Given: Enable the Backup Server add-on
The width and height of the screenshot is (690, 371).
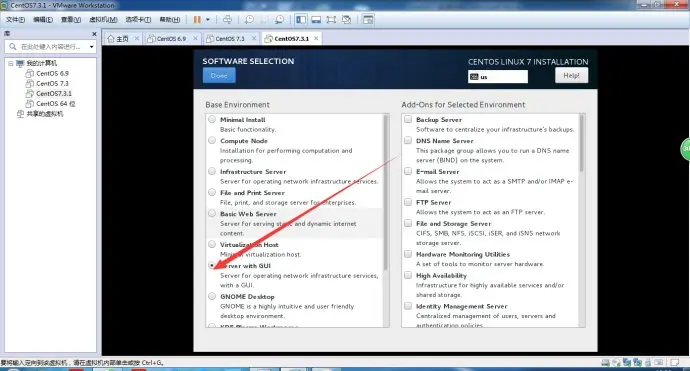Looking at the screenshot, I should pos(408,119).
